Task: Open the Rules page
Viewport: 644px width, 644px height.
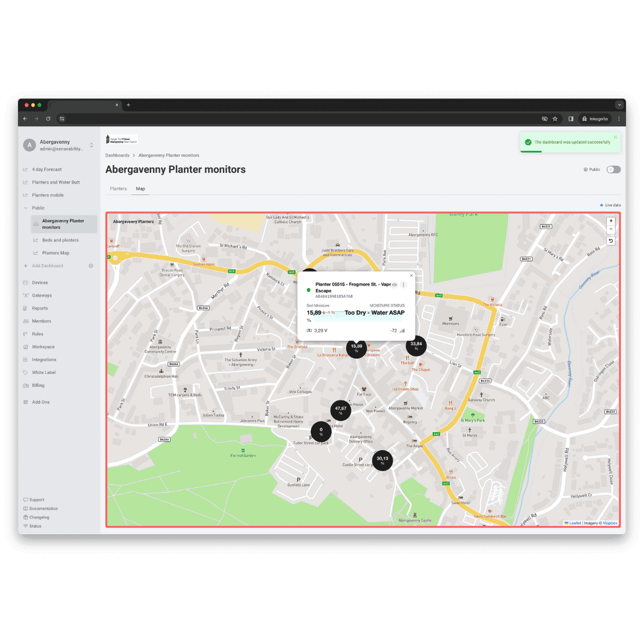Action: tap(37, 334)
